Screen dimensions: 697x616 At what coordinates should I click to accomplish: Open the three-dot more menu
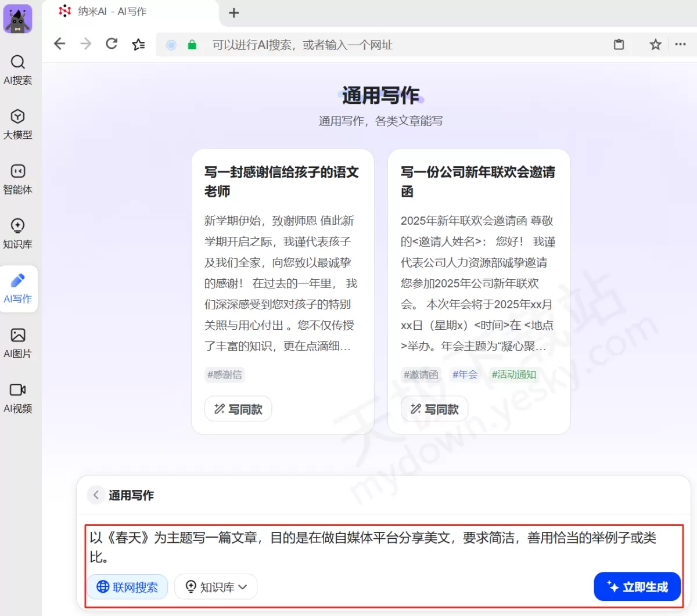(x=681, y=45)
